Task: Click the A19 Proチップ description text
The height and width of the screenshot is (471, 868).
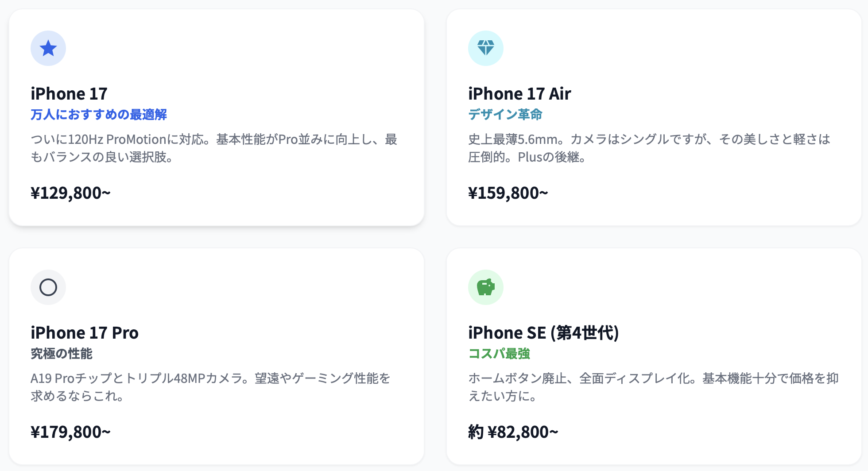Action: [210, 387]
